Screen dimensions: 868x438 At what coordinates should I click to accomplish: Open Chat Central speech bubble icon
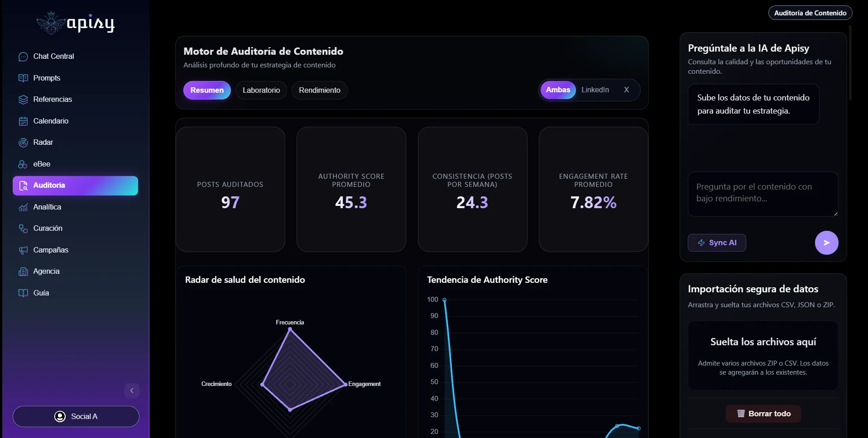pyautogui.click(x=23, y=57)
